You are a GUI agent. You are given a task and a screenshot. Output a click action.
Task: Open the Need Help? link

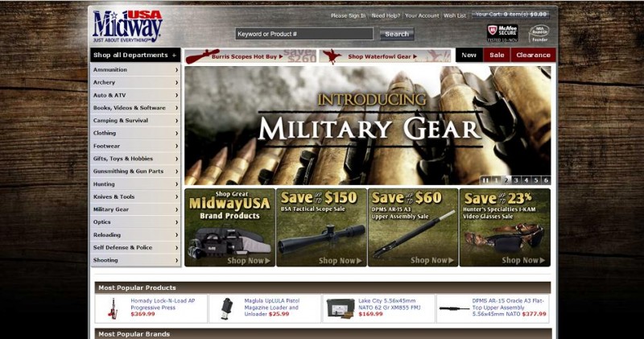(386, 15)
